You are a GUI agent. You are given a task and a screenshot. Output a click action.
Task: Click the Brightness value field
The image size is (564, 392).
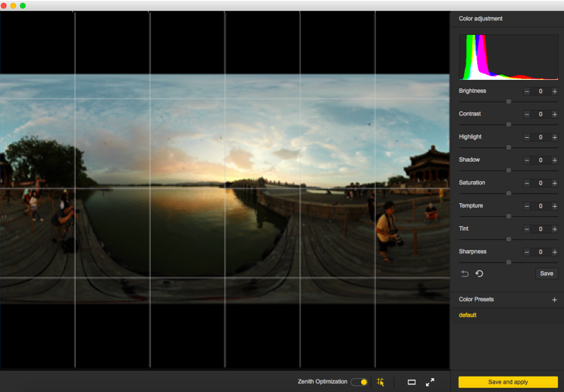540,91
